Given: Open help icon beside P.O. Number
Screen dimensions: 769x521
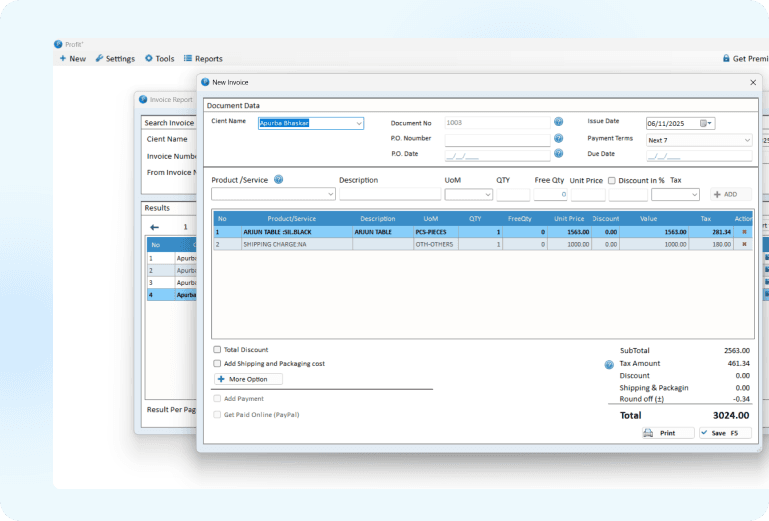Looking at the screenshot, I should pyautogui.click(x=558, y=138).
